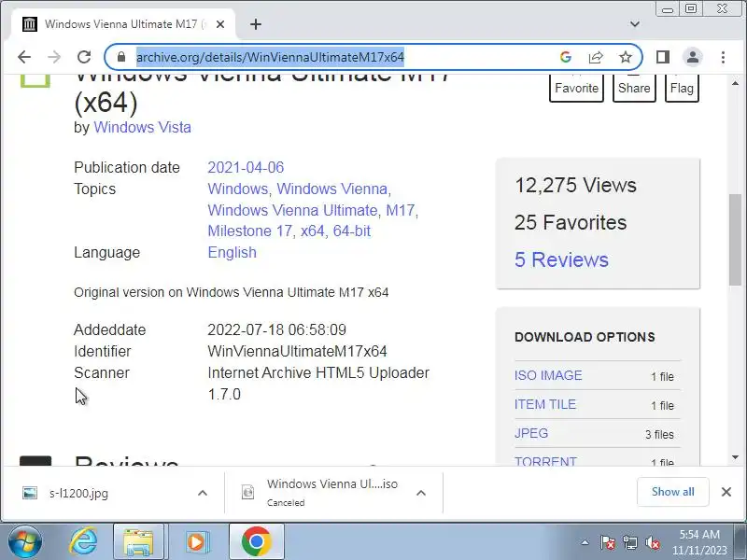This screenshot has height=560, width=747.
Task: Click the vertical scrollbar thumb
Action: (x=735, y=240)
